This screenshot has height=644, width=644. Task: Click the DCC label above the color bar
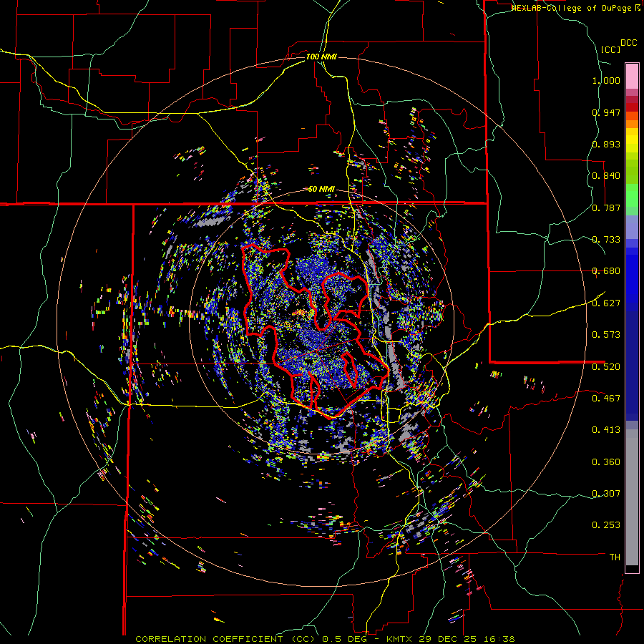tap(629, 43)
